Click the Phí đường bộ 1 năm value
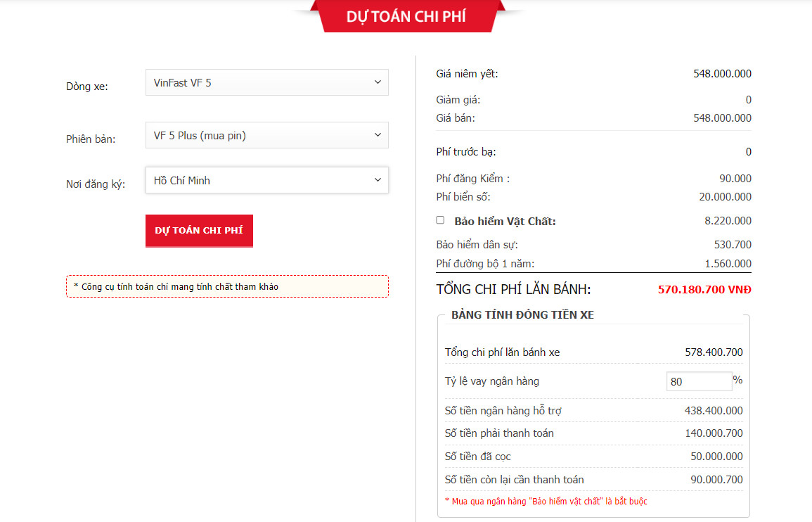Screen dimensions: 812x522 click(728, 264)
